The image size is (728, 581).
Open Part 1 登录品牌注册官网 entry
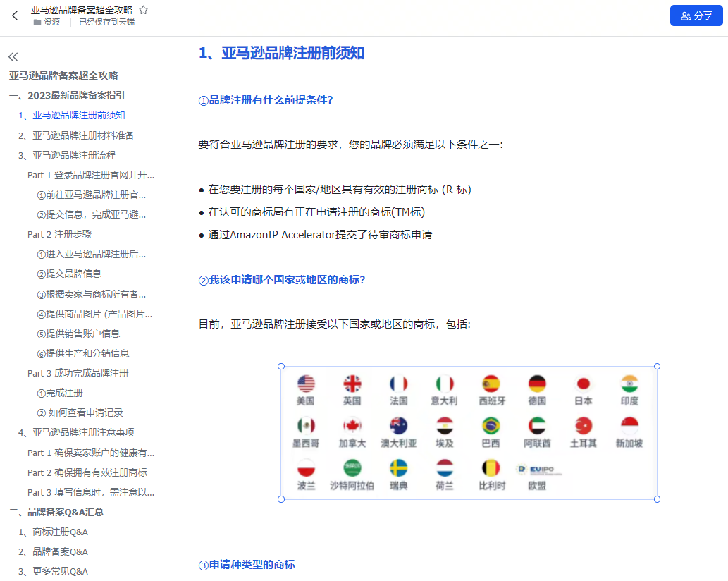(x=91, y=175)
